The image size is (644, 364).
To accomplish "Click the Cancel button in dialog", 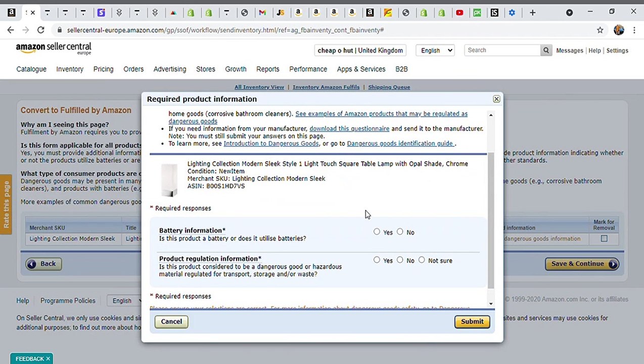I will click(171, 322).
